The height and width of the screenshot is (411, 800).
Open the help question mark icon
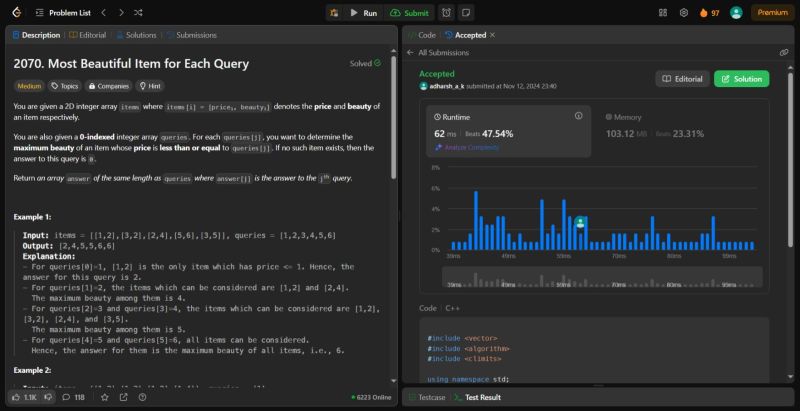pyautogui.click(x=142, y=397)
